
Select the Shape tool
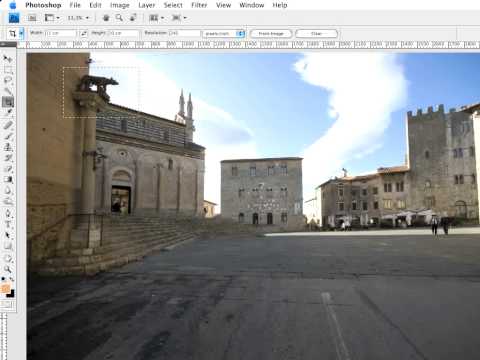8,246
